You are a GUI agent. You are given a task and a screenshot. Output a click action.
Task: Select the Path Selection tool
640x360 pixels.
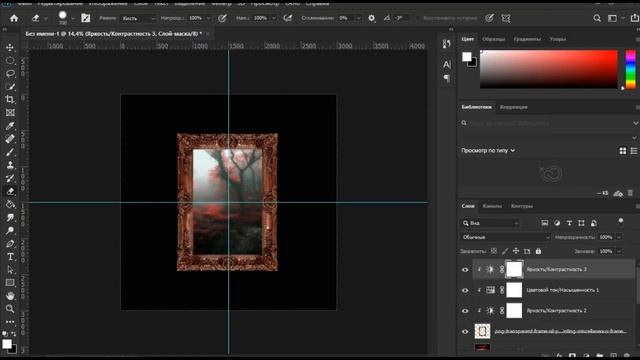pyautogui.click(x=10, y=270)
